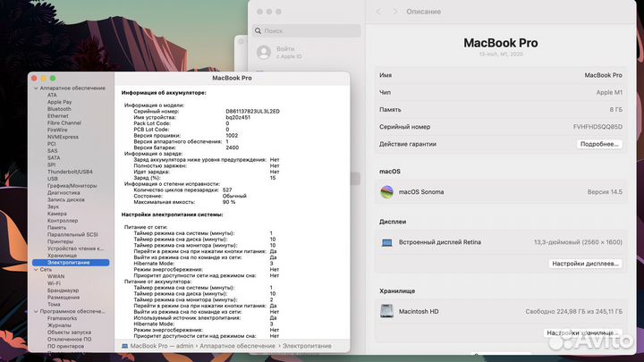Select Отключенное ПО in the sidebar
Screen dimensions: 644x362
point(69,339)
